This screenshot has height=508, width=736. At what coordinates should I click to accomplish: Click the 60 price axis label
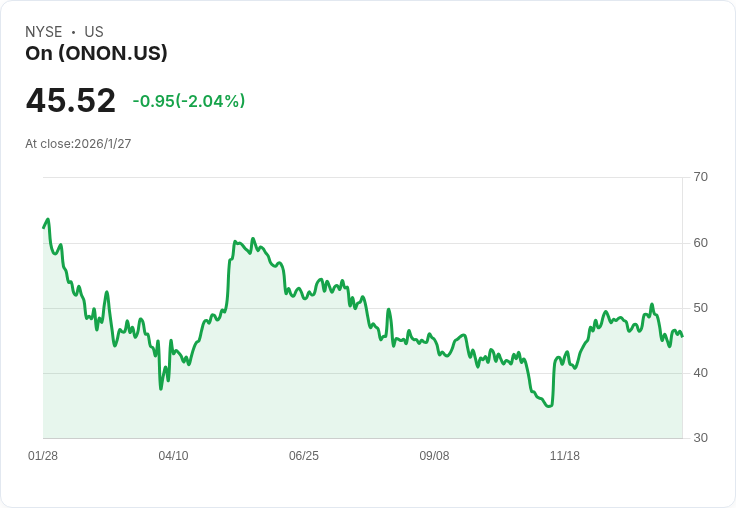(x=700, y=243)
